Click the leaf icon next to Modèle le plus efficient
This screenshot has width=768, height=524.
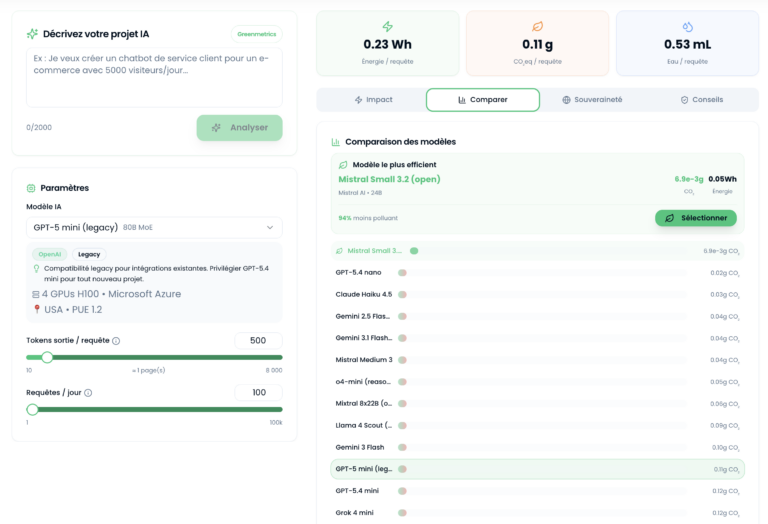tap(343, 165)
